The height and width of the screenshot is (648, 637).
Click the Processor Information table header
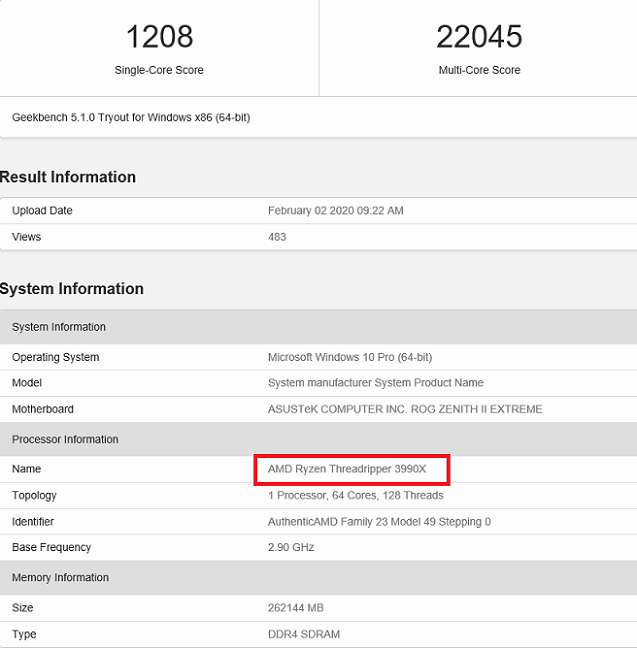(318, 439)
